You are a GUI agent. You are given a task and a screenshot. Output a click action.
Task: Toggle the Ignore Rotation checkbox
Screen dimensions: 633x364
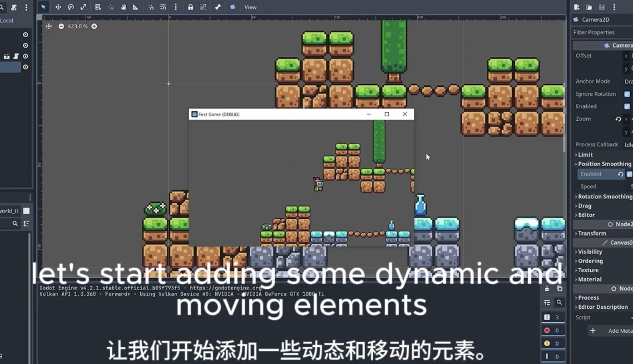[627, 94]
